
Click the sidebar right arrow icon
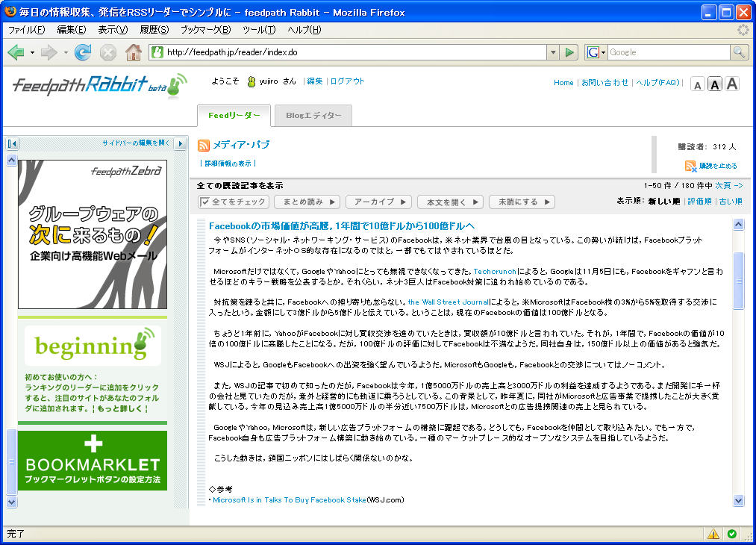pyautogui.click(x=181, y=143)
